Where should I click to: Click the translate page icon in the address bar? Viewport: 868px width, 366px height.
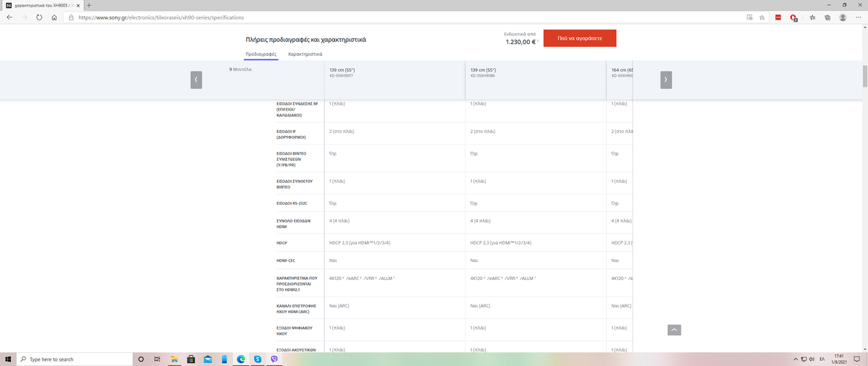(749, 17)
